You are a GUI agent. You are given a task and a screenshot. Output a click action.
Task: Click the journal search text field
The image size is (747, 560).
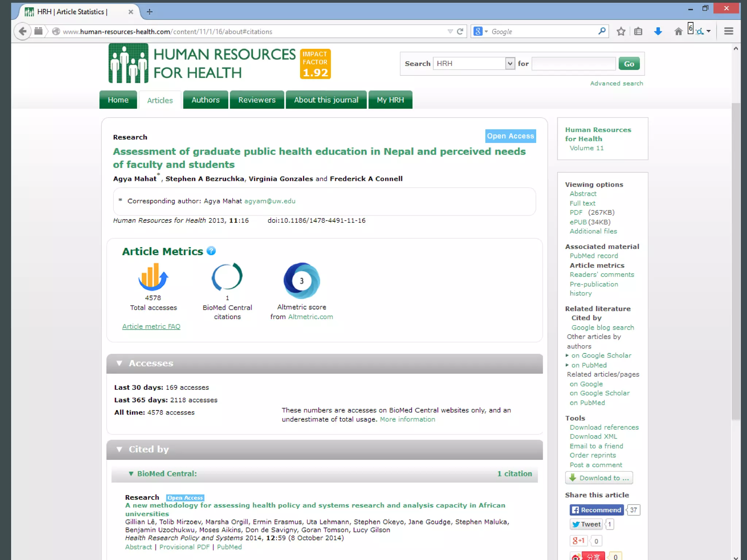pos(573,63)
